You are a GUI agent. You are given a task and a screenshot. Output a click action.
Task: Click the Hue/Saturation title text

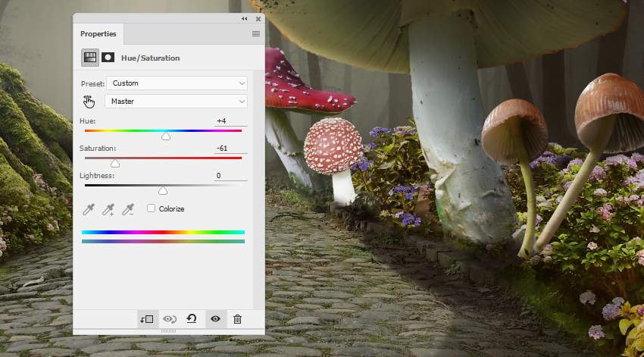(150, 58)
